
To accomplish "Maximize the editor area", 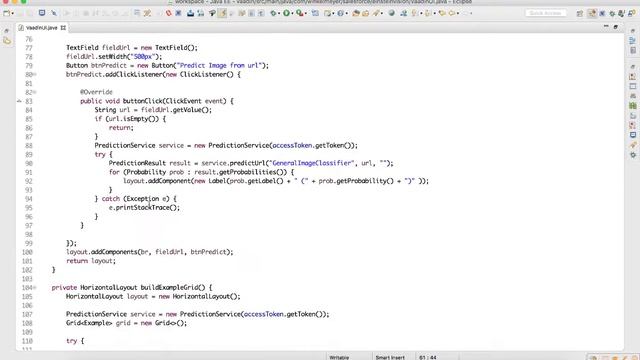I will [616, 27].
